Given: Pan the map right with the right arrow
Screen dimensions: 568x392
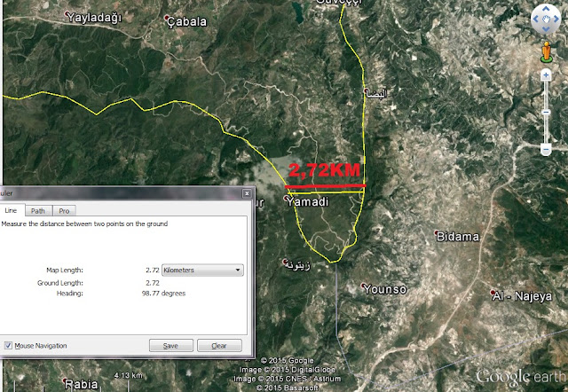Looking at the screenshot, I should (x=556, y=19).
